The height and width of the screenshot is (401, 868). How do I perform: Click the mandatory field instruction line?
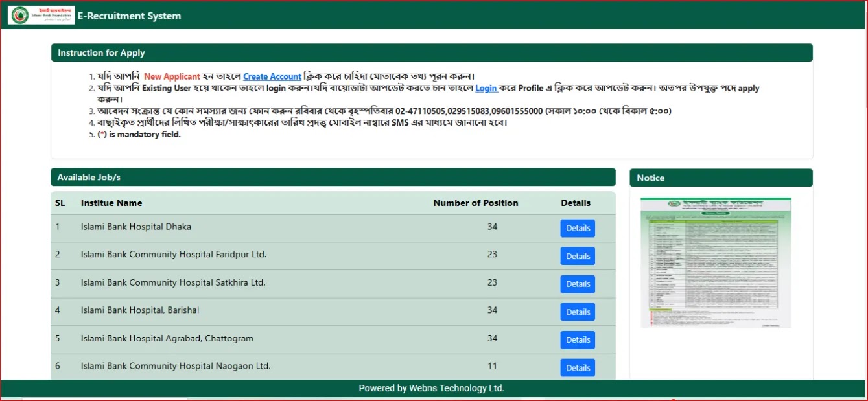[x=139, y=135]
